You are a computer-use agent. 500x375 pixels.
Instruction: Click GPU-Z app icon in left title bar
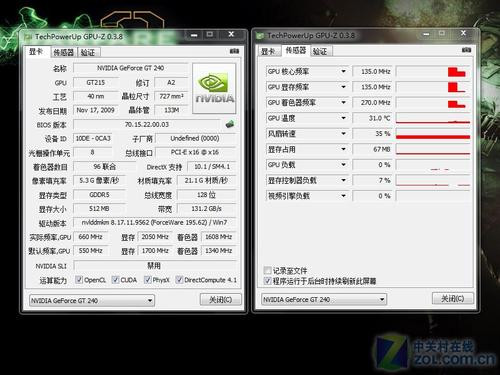click(29, 36)
